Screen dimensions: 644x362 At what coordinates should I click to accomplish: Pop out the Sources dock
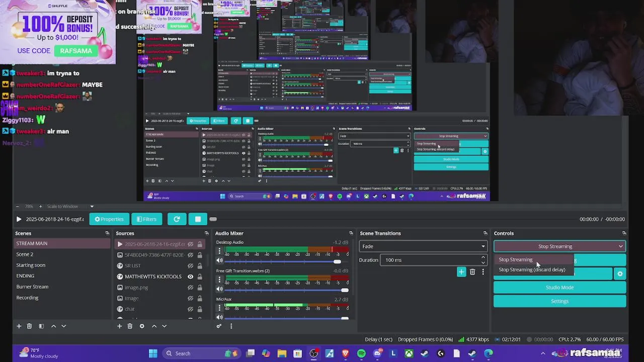point(206,233)
